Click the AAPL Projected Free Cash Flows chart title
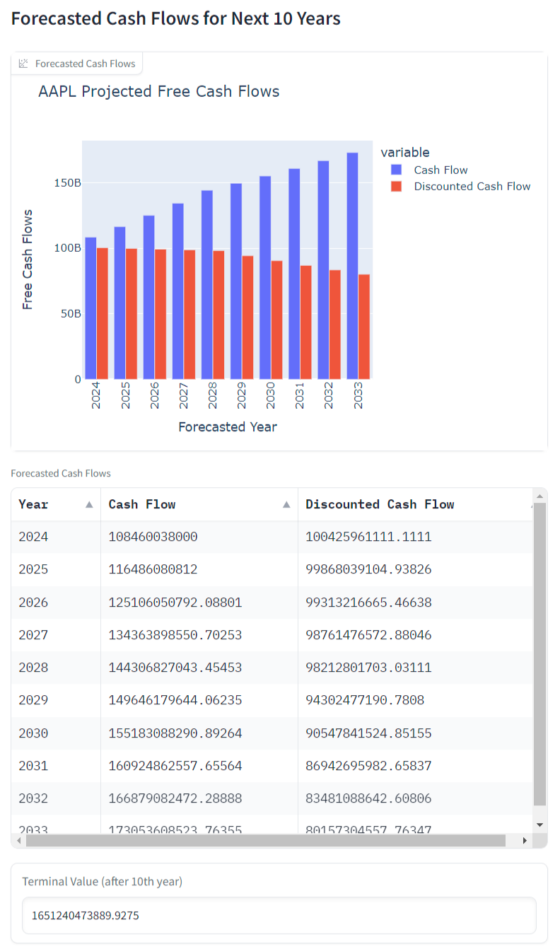Screen dimensions: 560x949 [x=159, y=91]
